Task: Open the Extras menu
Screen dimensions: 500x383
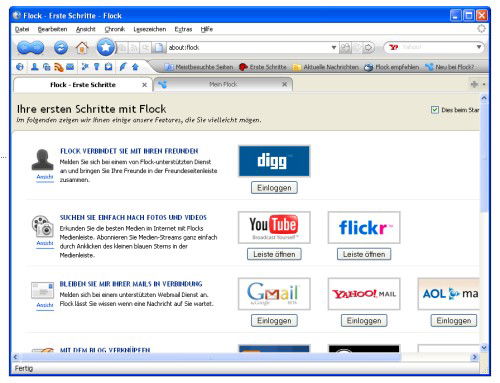Action: [183, 29]
